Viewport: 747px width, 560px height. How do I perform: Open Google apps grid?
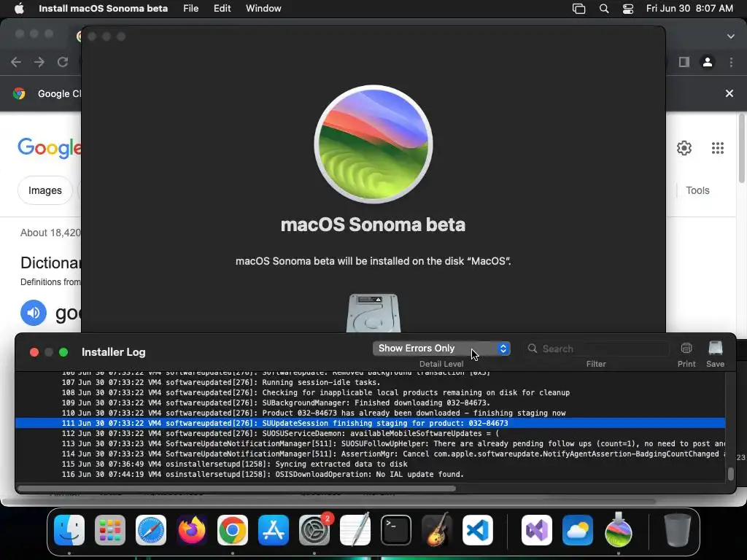(718, 148)
